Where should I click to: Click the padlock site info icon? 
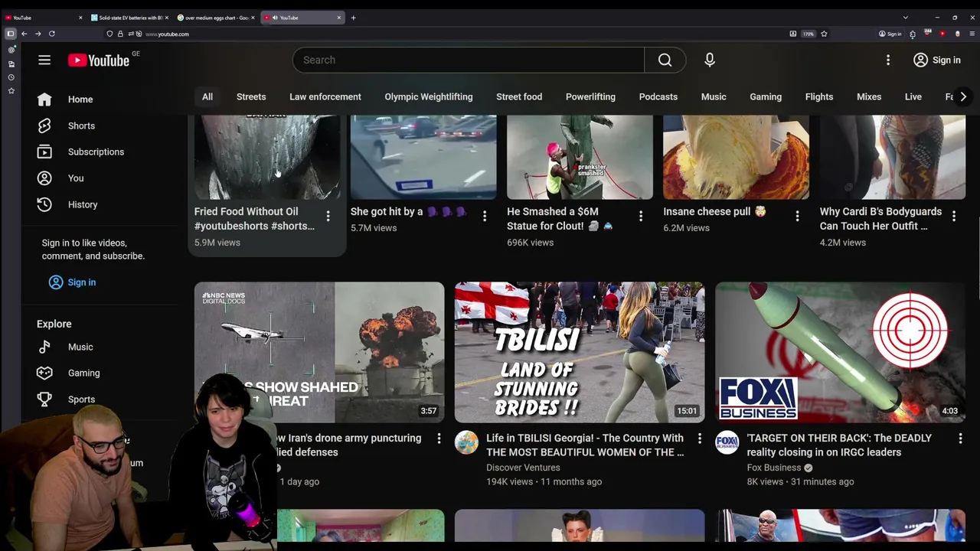pyautogui.click(x=119, y=34)
